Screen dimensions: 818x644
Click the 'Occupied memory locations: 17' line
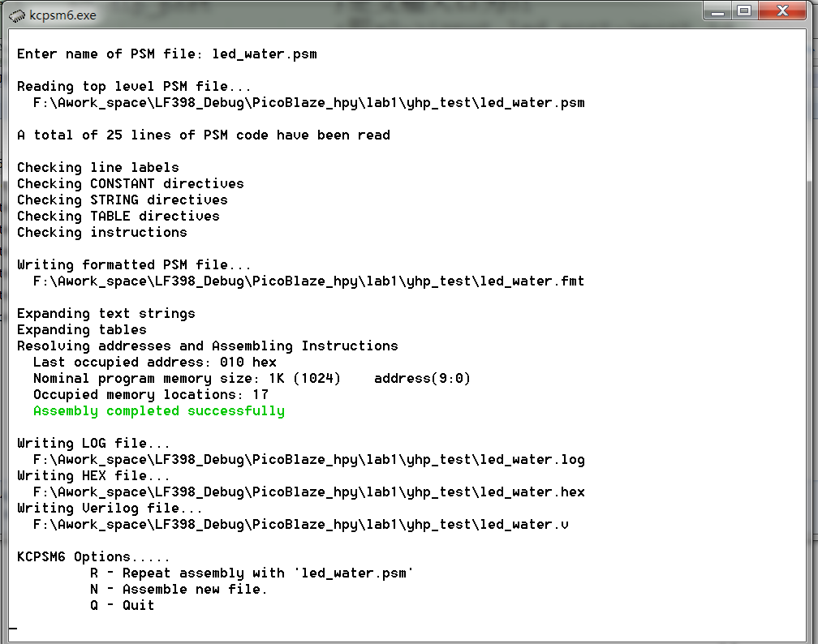click(151, 395)
